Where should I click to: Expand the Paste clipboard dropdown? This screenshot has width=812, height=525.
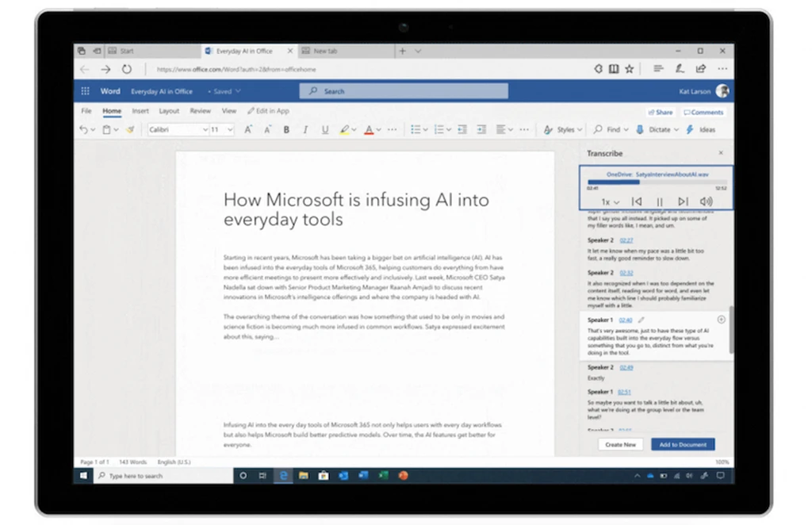[116, 130]
